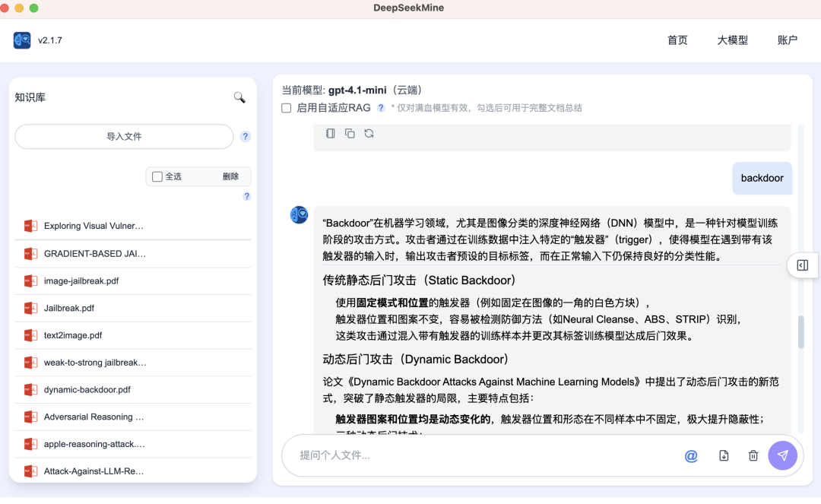Click the assistant avatar icon in chat

click(299, 214)
